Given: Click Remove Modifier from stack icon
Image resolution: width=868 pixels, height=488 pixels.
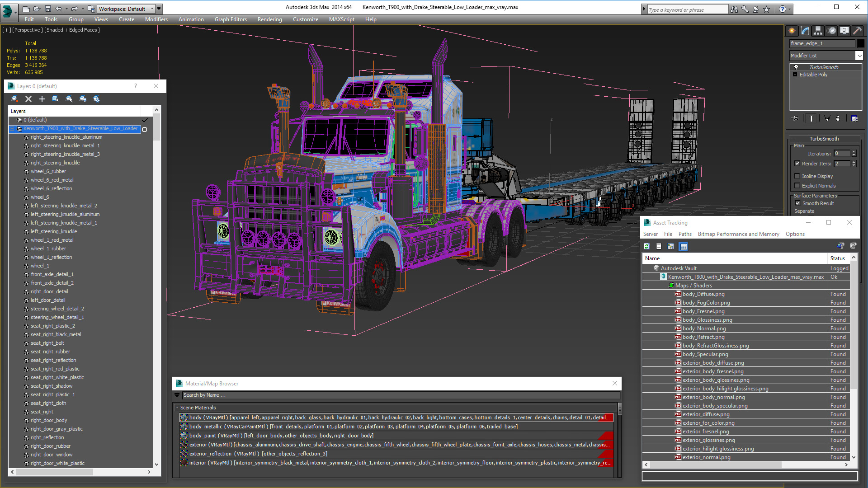Looking at the screenshot, I should pos(838,118).
